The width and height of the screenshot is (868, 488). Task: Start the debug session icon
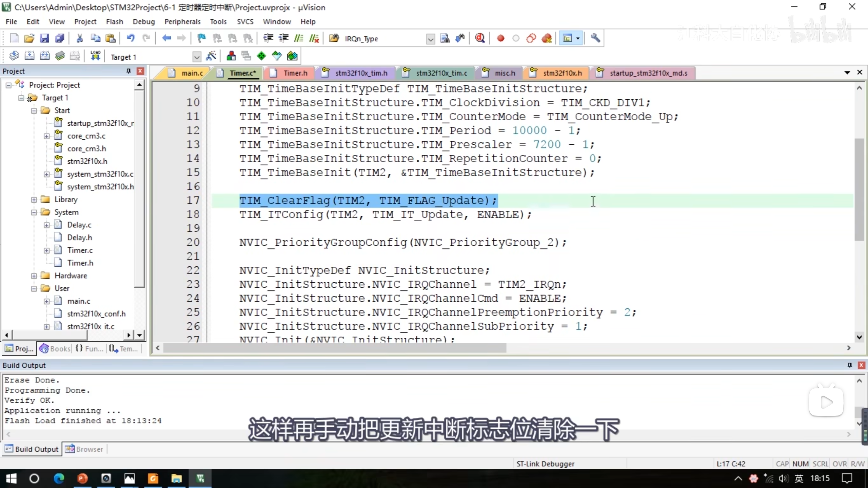pos(480,38)
